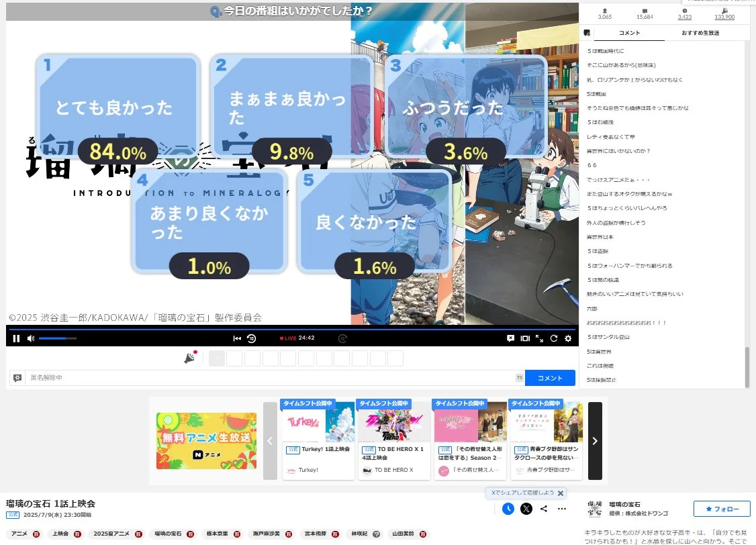Image resolution: width=756 pixels, height=545 pixels.
Task: Click the comment count icon
Action: click(x=645, y=11)
